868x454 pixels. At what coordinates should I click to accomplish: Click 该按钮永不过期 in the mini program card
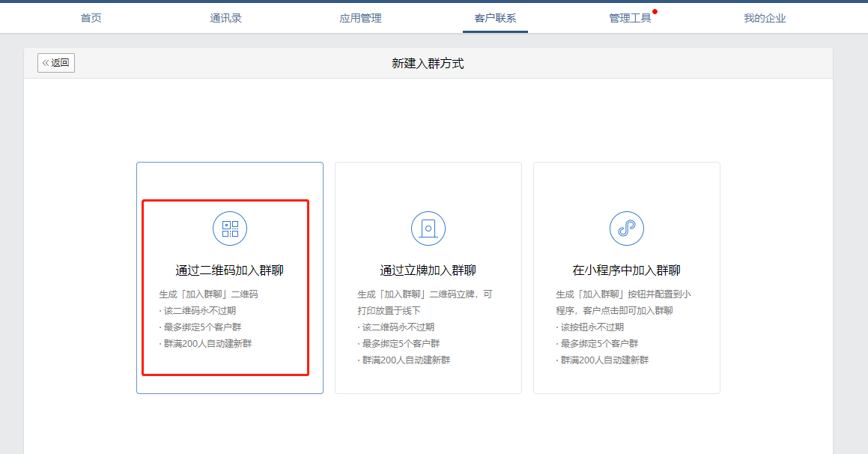(592, 327)
